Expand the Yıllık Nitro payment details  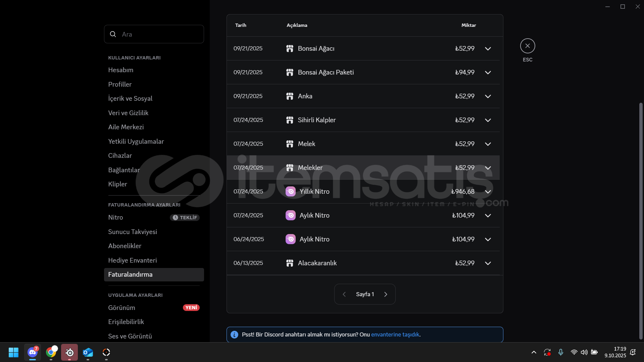488,192
